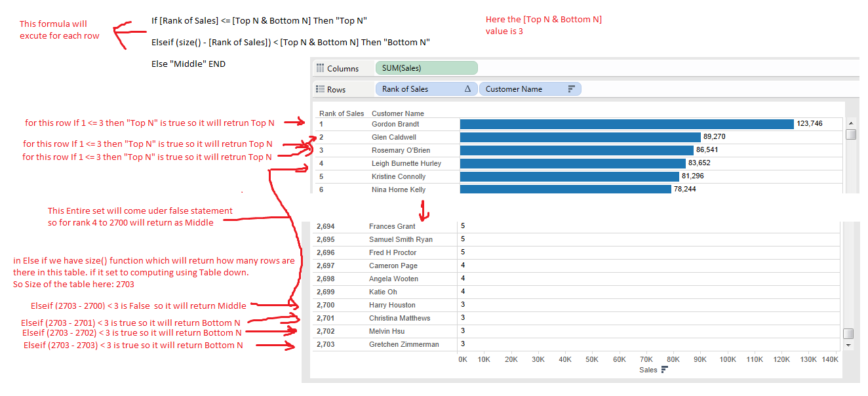Image resolution: width=868 pixels, height=396 pixels.
Task: Click rank value 2,694
Action: (326, 226)
